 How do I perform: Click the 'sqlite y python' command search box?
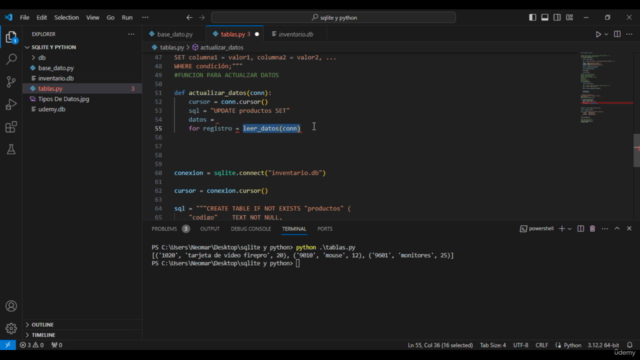click(333, 18)
